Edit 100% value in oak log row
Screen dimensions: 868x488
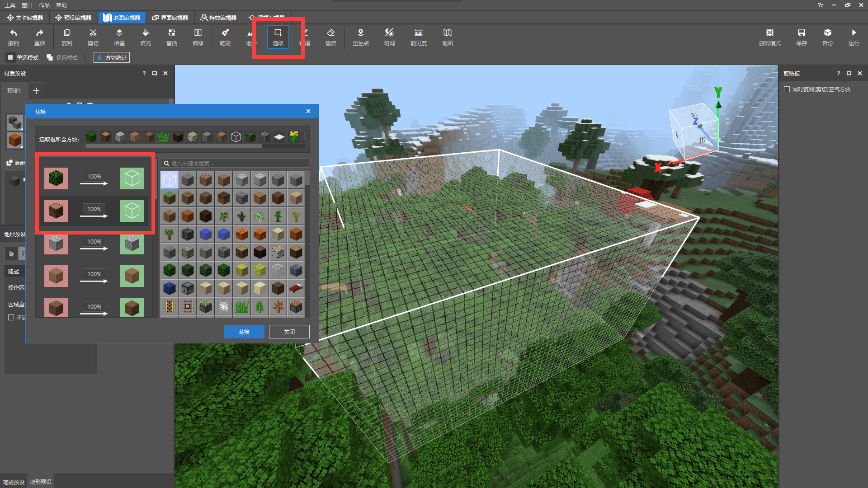click(94, 209)
